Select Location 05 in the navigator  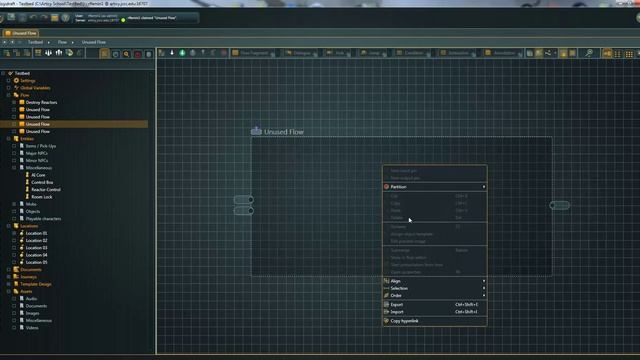[36, 262]
